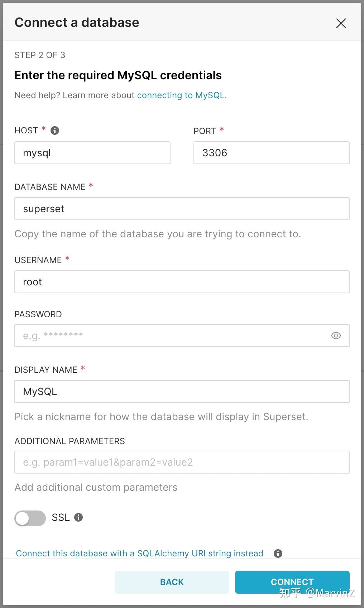Screen dimensions: 364x608
Task: Click the PORT input field
Action: point(271,153)
